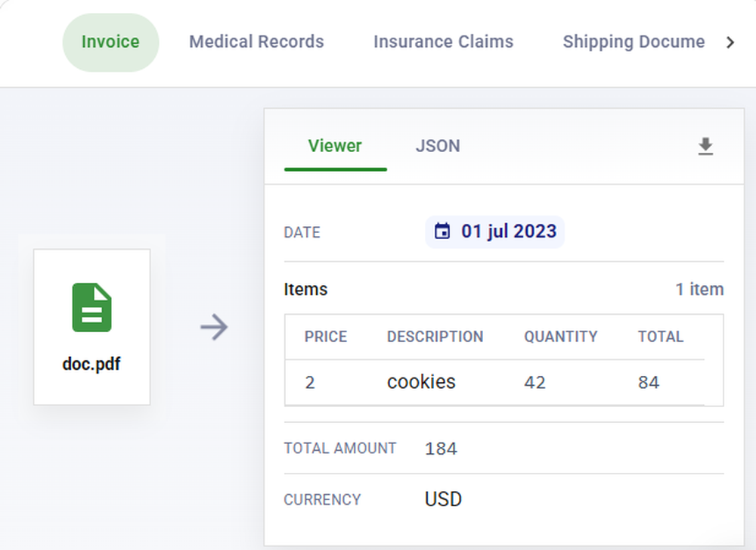The height and width of the screenshot is (550, 756).
Task: Select the cookies description cell
Action: (x=421, y=382)
